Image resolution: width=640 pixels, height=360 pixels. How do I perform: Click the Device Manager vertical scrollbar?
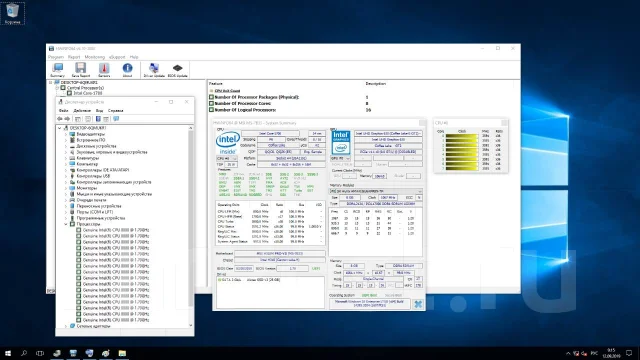coord(191,220)
